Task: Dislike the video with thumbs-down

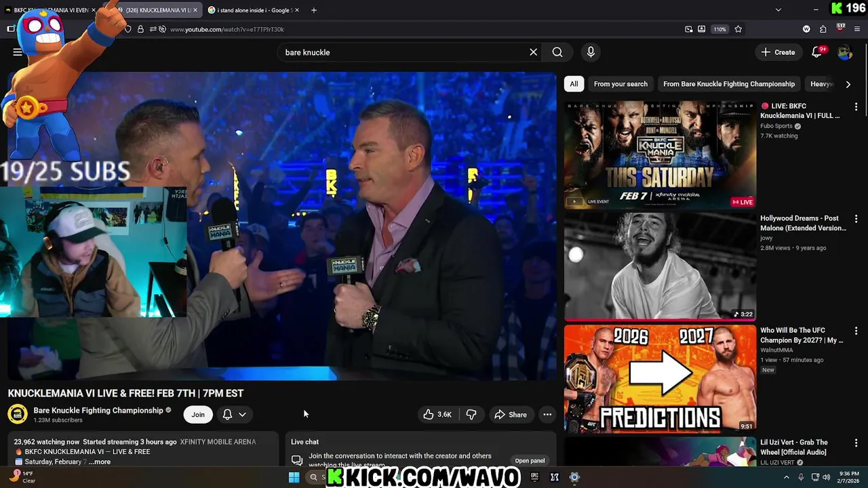Action: click(x=471, y=415)
